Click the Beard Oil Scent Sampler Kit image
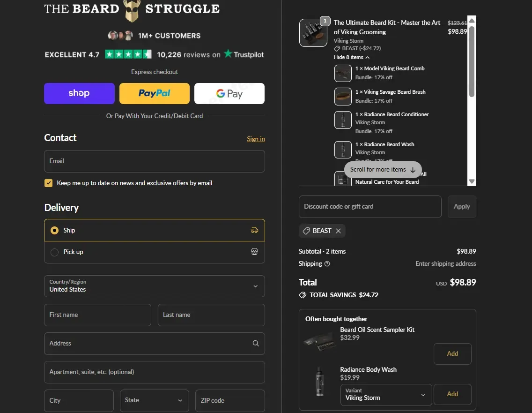The width and height of the screenshot is (532, 413). pos(320,341)
